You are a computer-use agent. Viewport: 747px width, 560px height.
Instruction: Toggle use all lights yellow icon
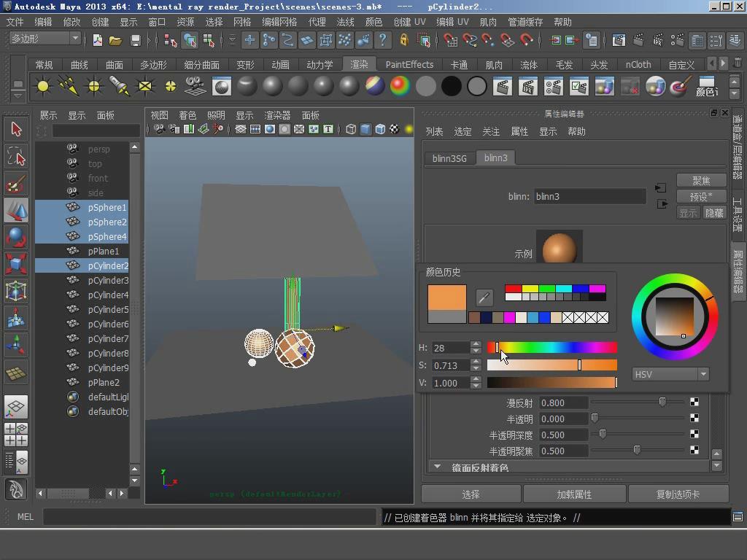409,129
